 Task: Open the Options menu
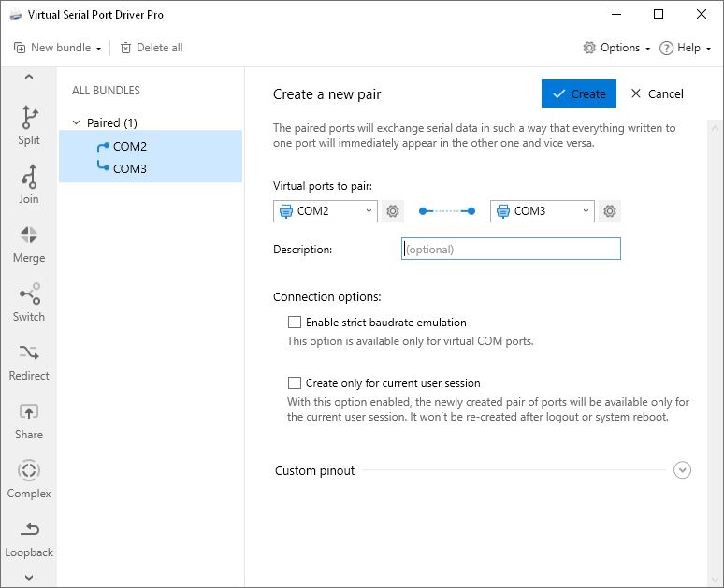point(616,48)
